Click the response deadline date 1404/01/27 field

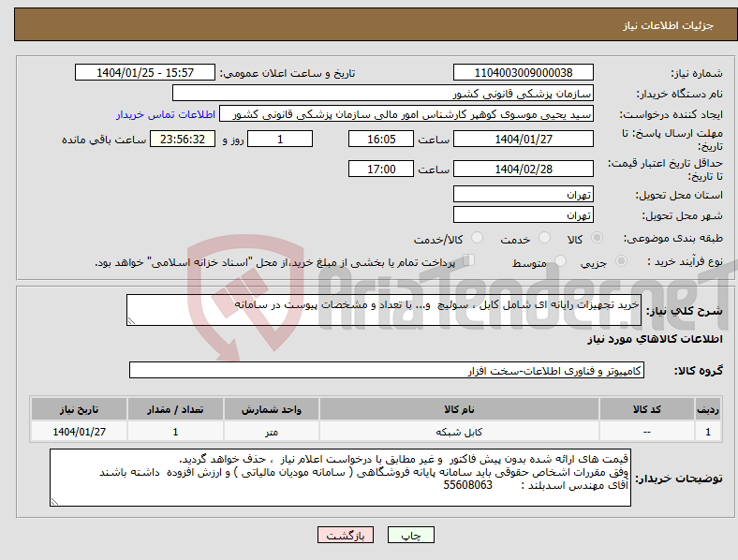524,140
